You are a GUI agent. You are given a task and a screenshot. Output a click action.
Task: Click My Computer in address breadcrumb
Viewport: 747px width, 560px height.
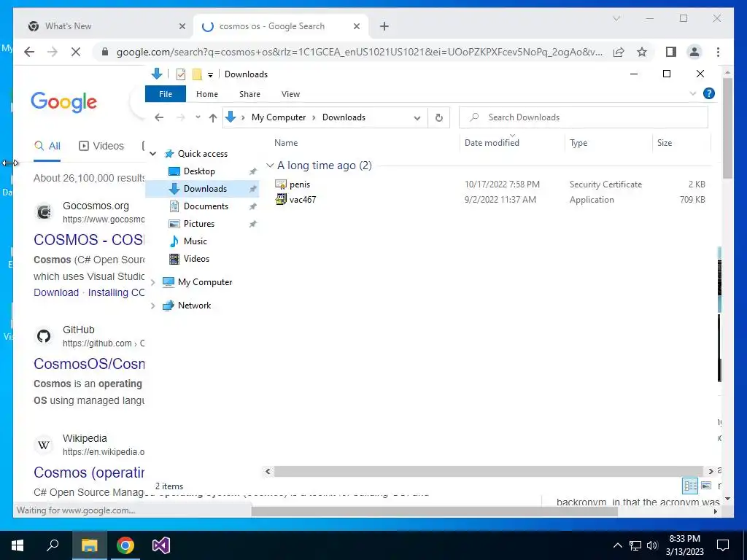(x=279, y=117)
